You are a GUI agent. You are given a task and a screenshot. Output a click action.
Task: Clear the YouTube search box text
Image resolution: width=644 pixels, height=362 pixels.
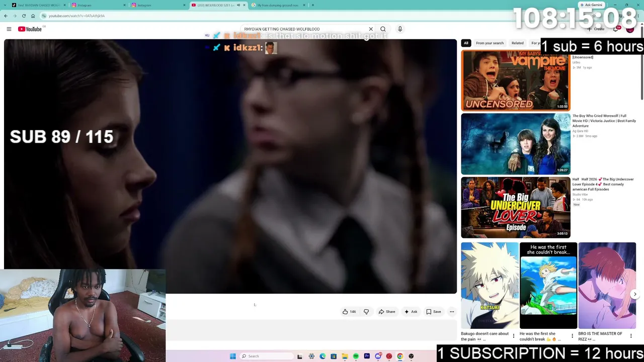[x=371, y=29]
